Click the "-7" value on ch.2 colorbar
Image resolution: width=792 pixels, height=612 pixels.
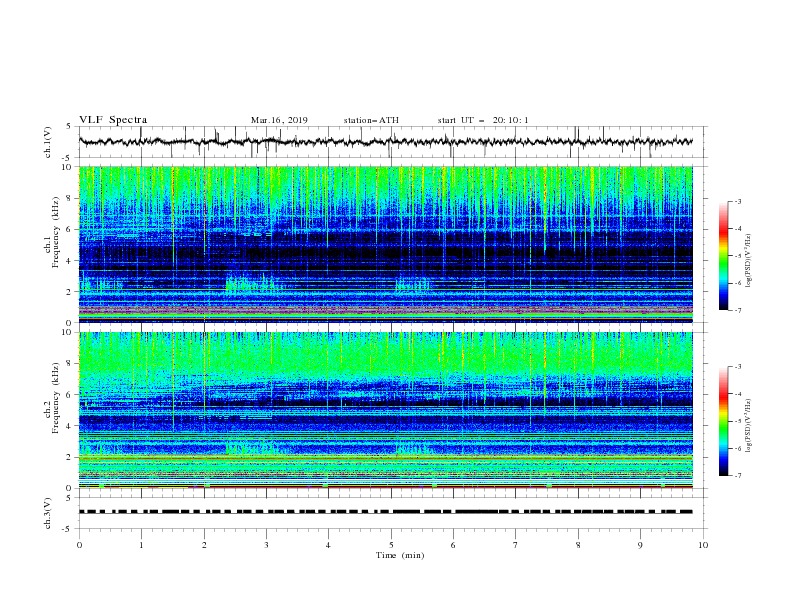(x=737, y=475)
